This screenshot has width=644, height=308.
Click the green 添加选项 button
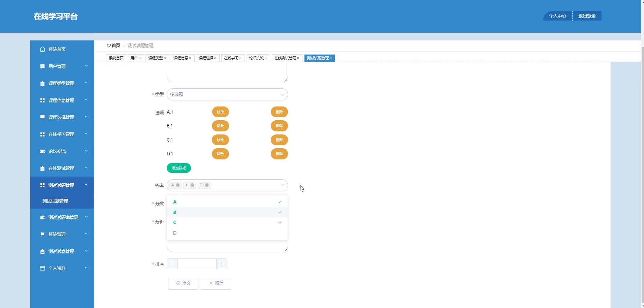click(179, 168)
